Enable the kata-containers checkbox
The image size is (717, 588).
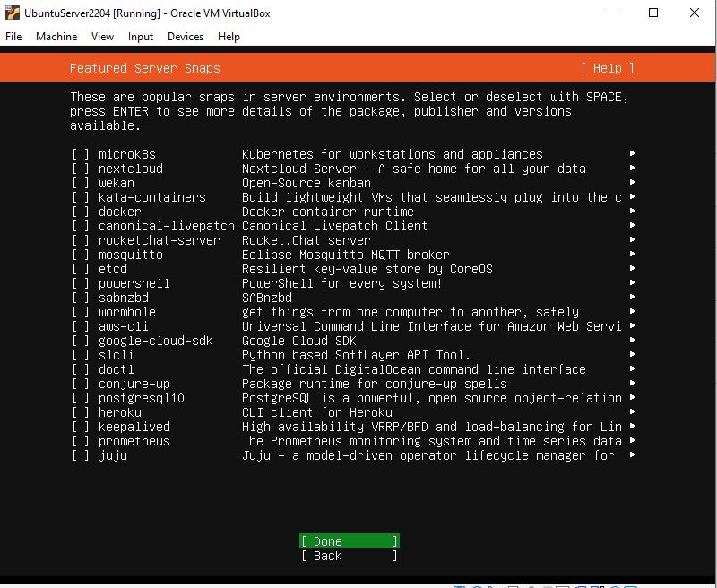pos(81,197)
